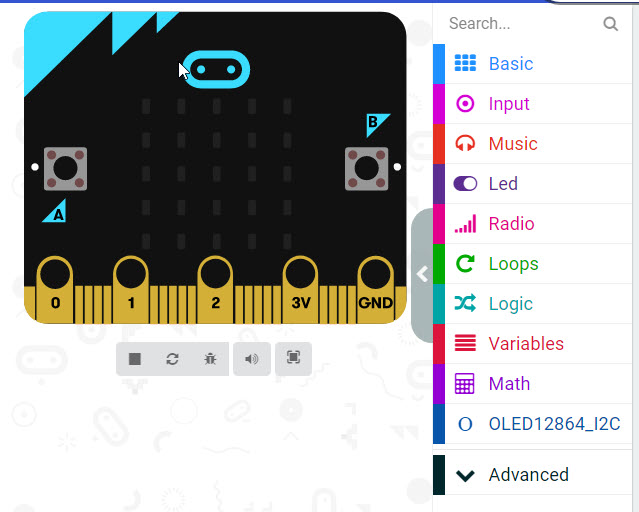
Task: Open the Basic blocks category
Action: [x=532, y=64]
